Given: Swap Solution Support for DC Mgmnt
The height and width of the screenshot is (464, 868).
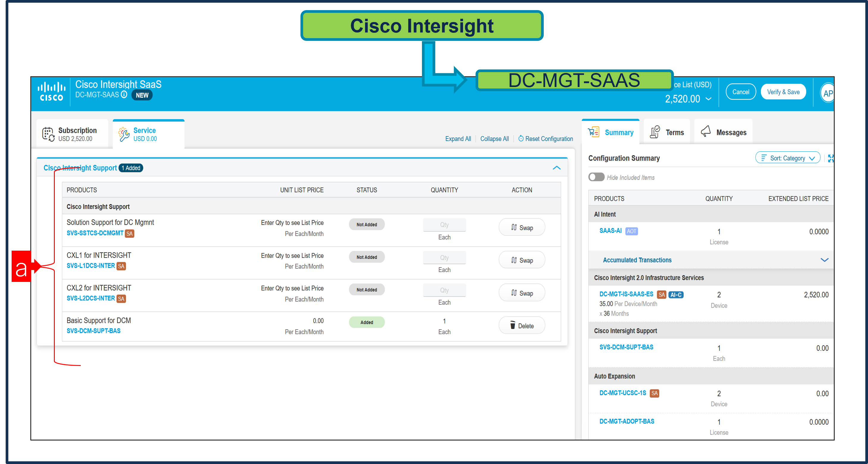Looking at the screenshot, I should tap(521, 227).
